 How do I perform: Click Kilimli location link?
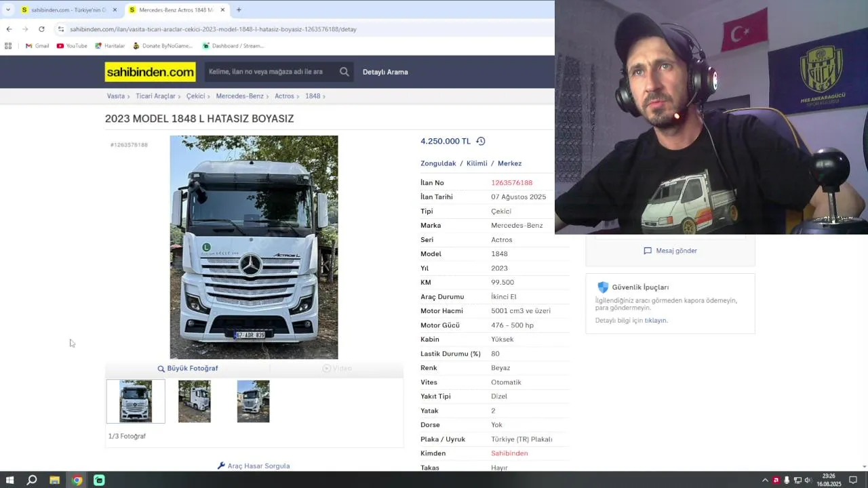pos(477,163)
